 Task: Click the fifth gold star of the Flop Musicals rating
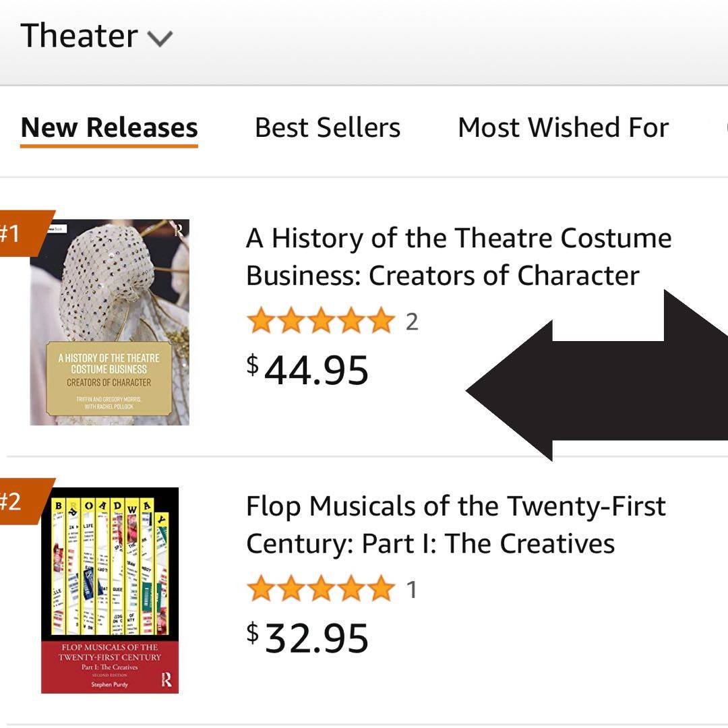pos(382,589)
